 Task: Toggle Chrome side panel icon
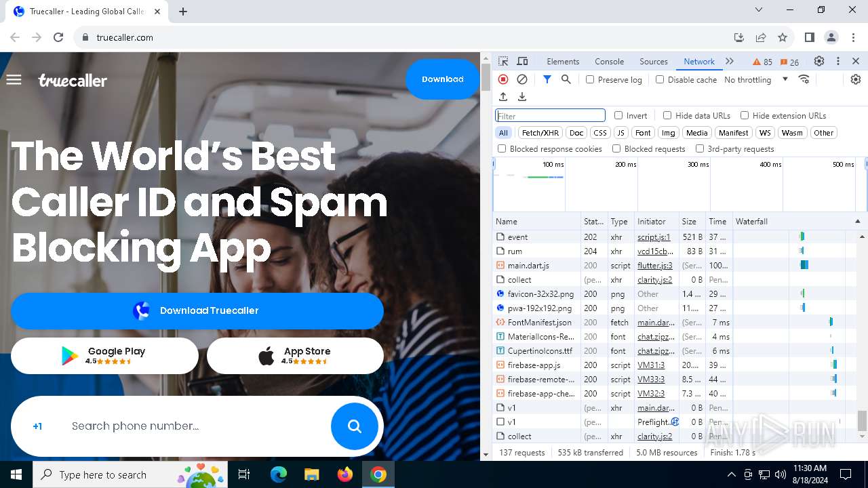[x=809, y=37]
